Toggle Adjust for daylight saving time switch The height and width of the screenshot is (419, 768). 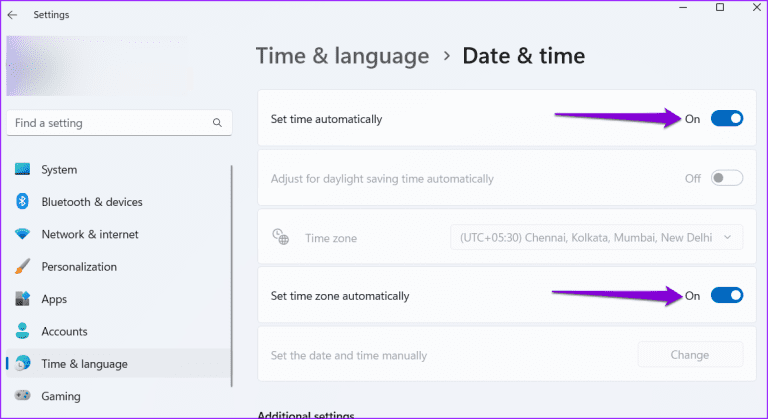pos(727,178)
